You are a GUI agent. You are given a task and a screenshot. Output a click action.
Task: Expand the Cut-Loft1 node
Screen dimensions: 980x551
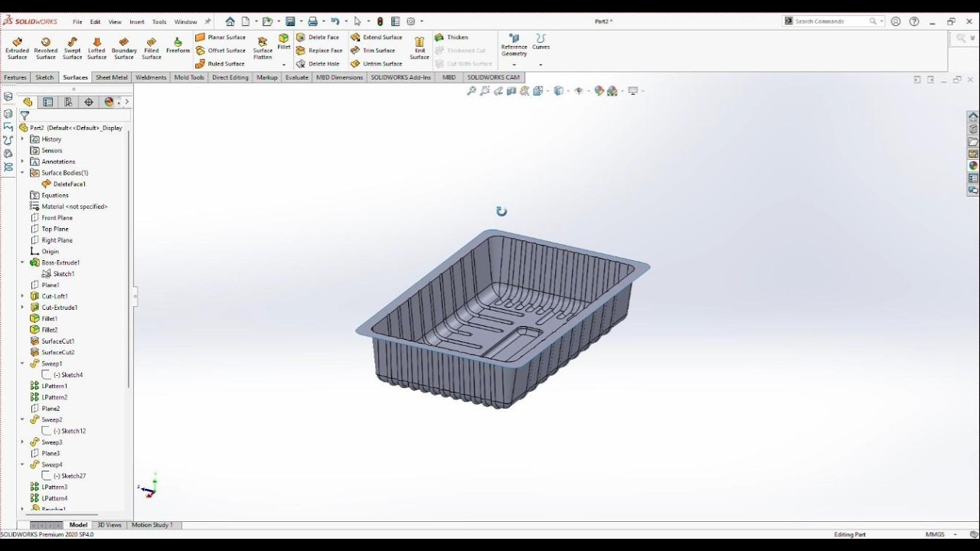22,296
